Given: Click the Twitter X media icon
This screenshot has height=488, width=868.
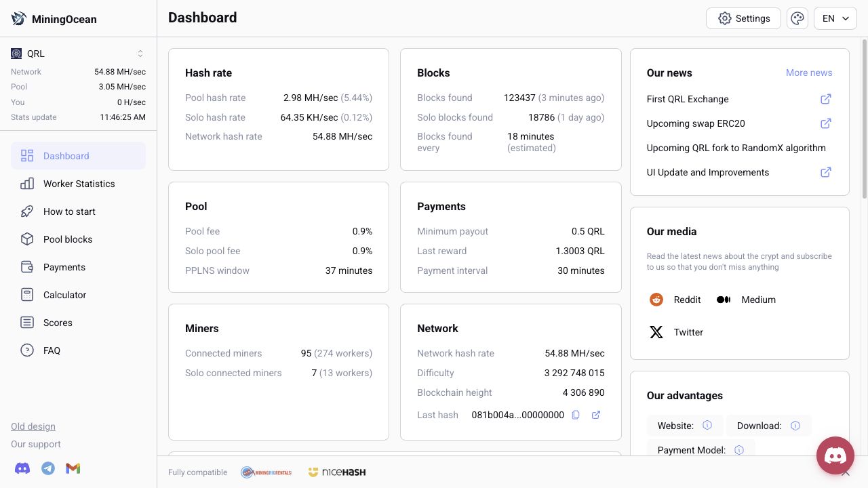Looking at the screenshot, I should point(656,332).
